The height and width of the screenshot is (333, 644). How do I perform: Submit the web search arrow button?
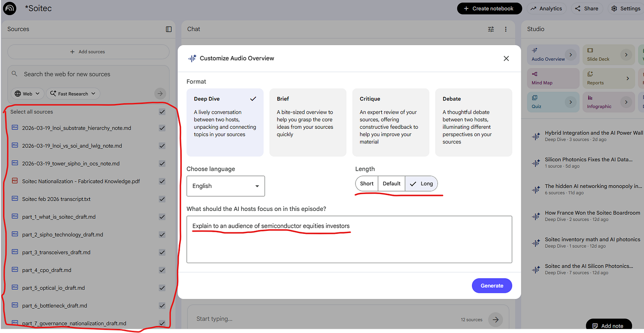[x=160, y=93]
